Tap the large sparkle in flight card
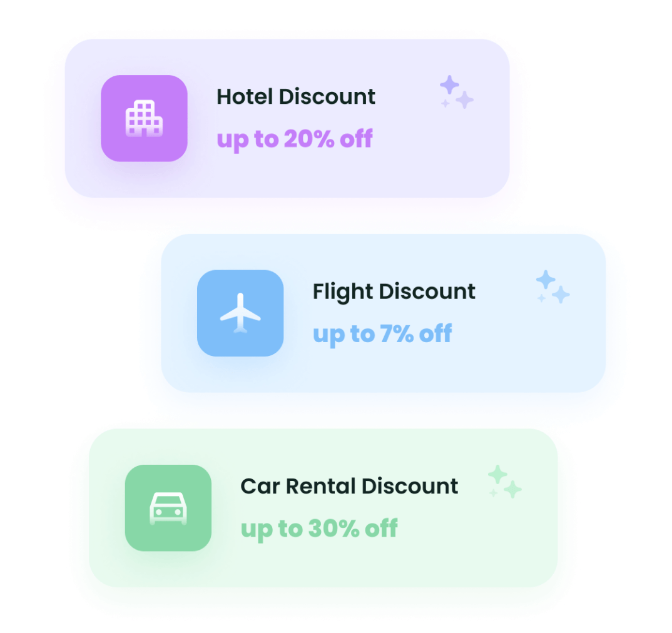 tap(546, 280)
